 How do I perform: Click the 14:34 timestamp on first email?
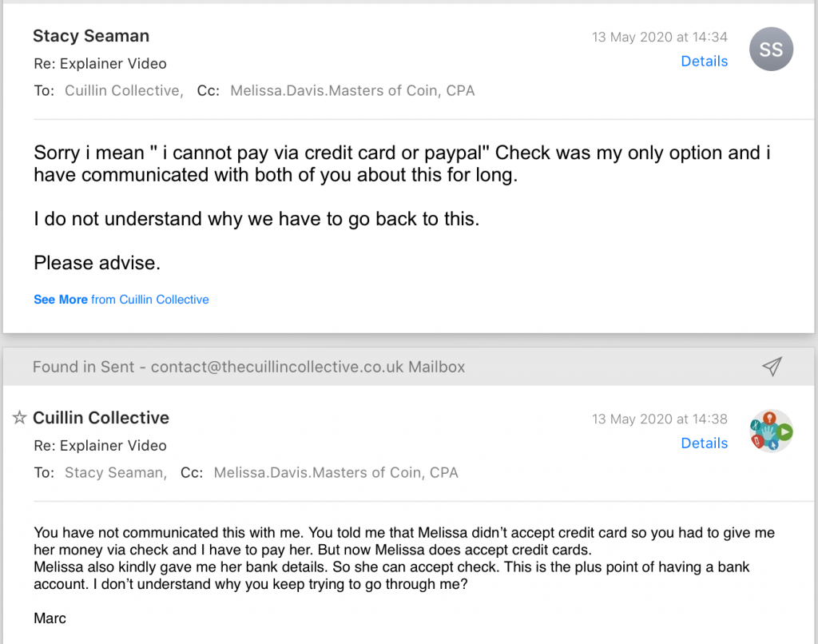coord(659,37)
